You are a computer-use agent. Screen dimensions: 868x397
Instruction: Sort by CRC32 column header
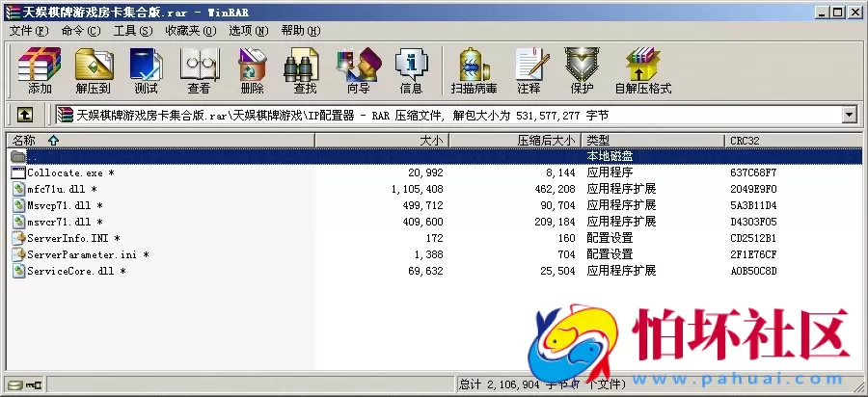click(794, 141)
